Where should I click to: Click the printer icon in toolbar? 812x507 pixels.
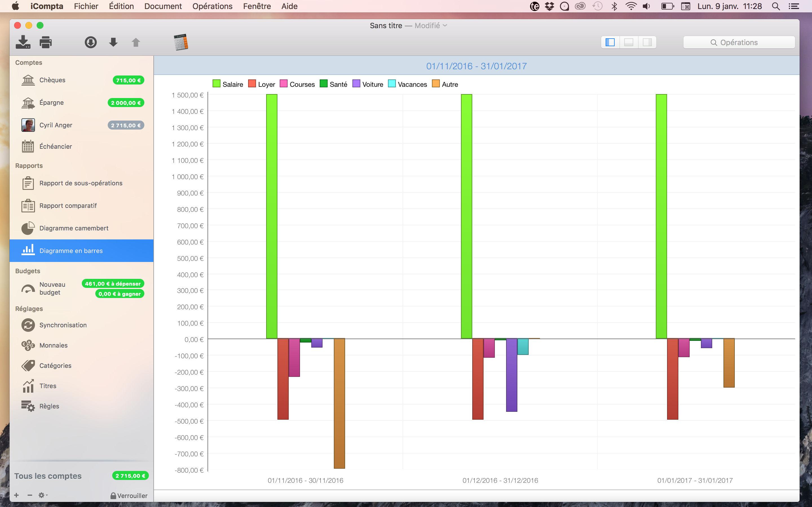coord(46,42)
